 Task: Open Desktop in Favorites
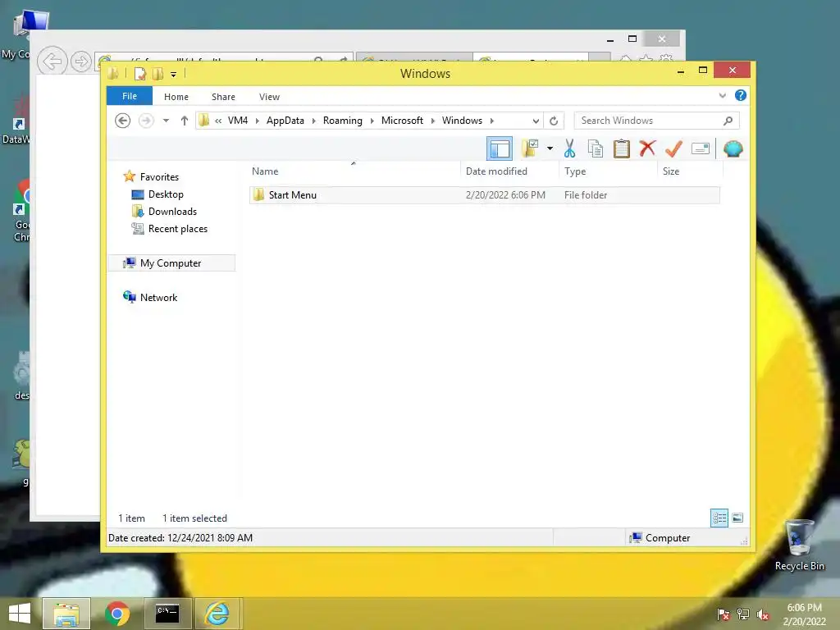pos(166,194)
